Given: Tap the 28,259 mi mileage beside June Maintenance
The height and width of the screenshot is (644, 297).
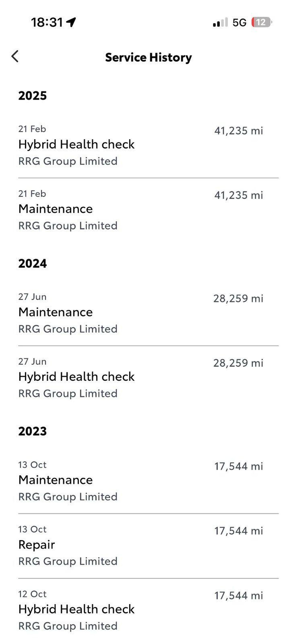Looking at the screenshot, I should coord(238,299).
